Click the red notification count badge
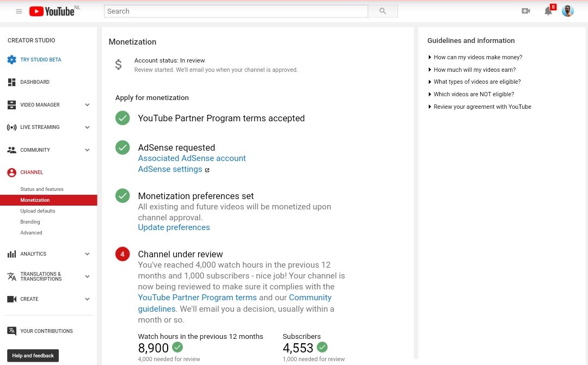Screen dimensions: 588x365 (x=553, y=7)
